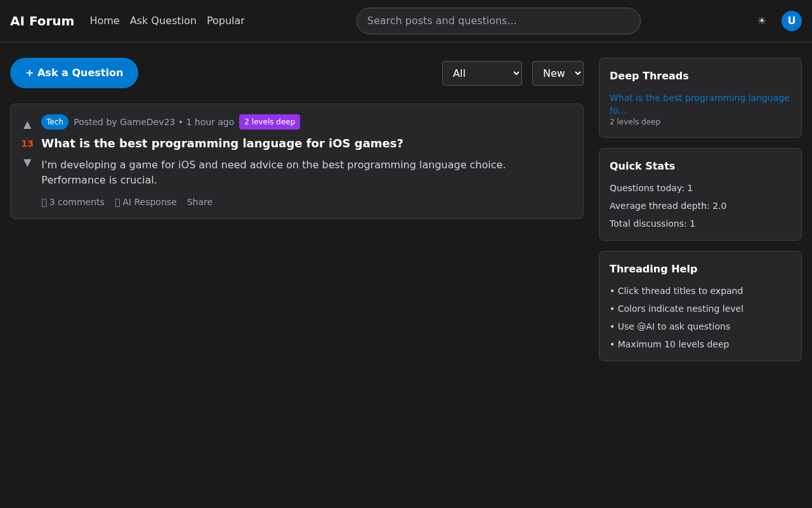Open Ask Question in the navbar

point(163,21)
